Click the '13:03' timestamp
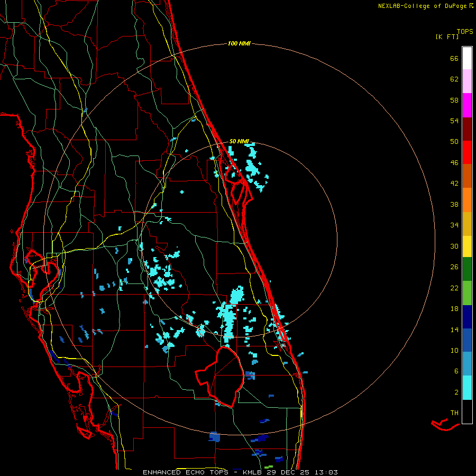The height and width of the screenshot is (476, 476). pyautogui.click(x=326, y=472)
